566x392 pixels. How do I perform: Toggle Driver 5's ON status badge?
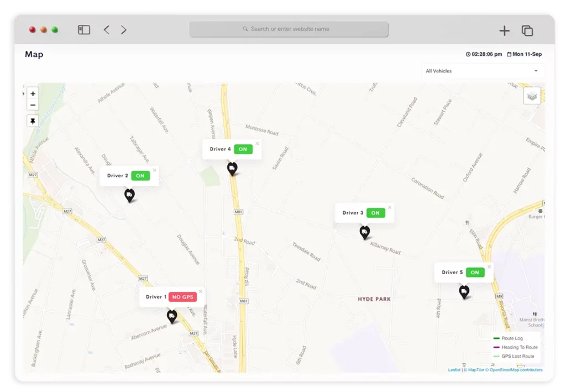tap(474, 272)
